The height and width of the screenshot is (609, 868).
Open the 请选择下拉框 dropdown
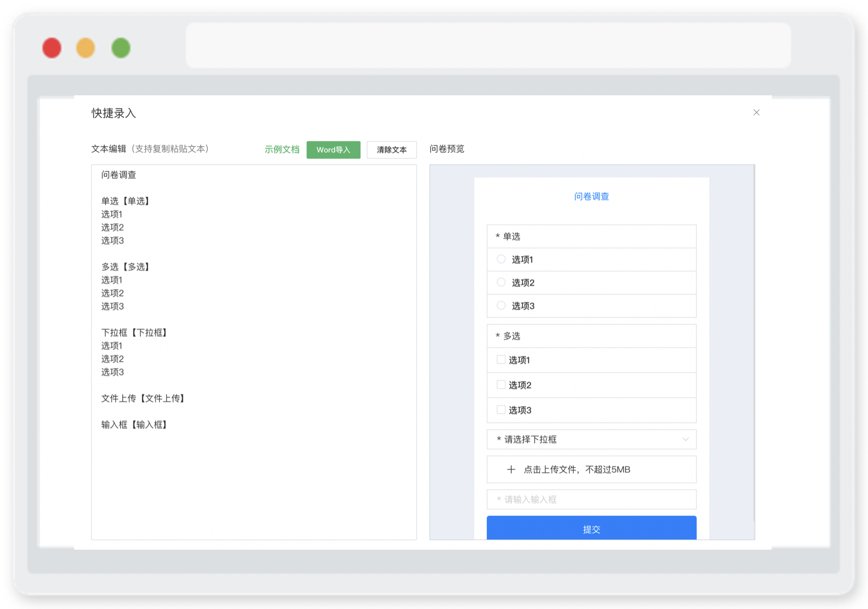pos(591,439)
